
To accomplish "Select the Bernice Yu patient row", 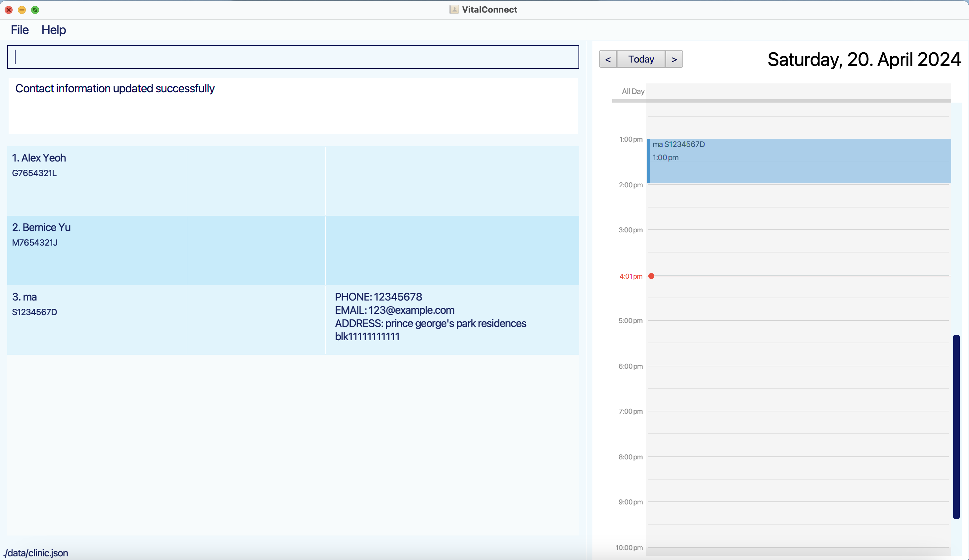I will [293, 251].
